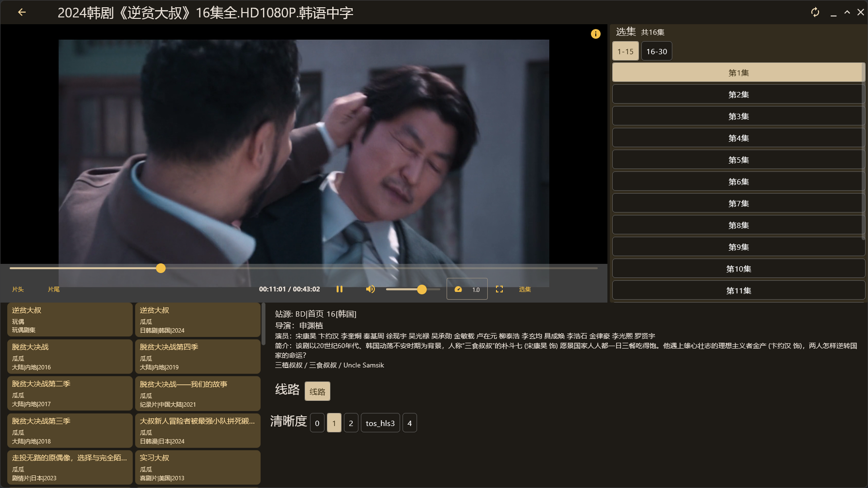Open 大叔新人冒险者 anime result card
The width and height of the screenshot is (868, 488).
[198, 430]
